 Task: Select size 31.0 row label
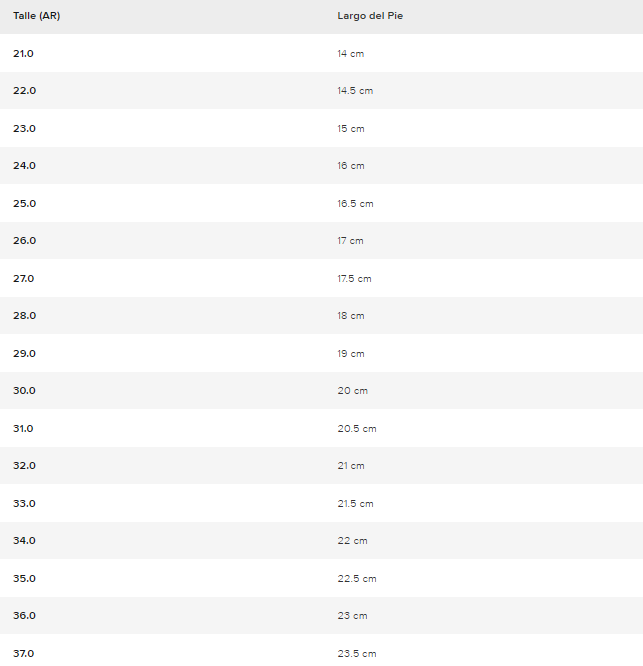(x=24, y=428)
